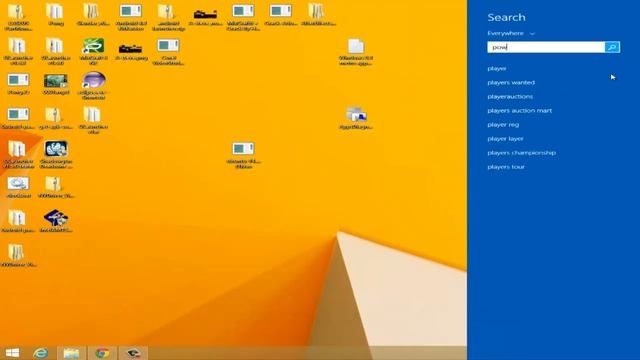The height and width of the screenshot is (360, 640).
Task: Select the 'player reg' suggestion
Action: 503,125
